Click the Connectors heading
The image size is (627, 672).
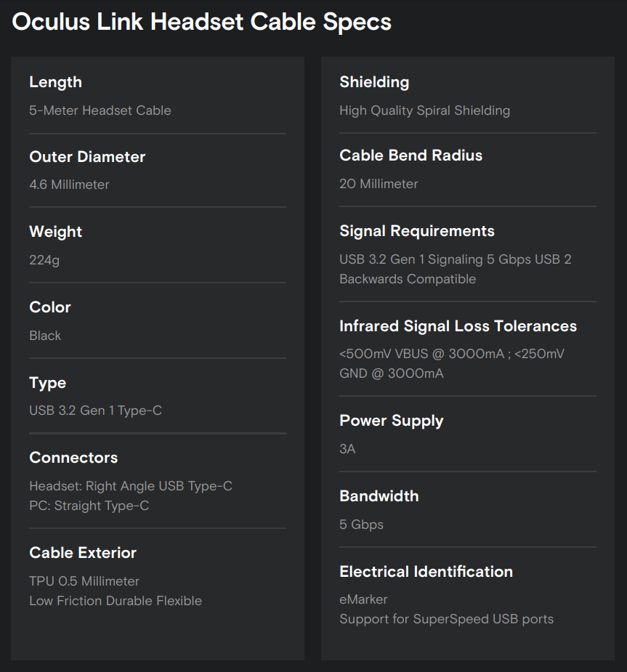(x=73, y=458)
